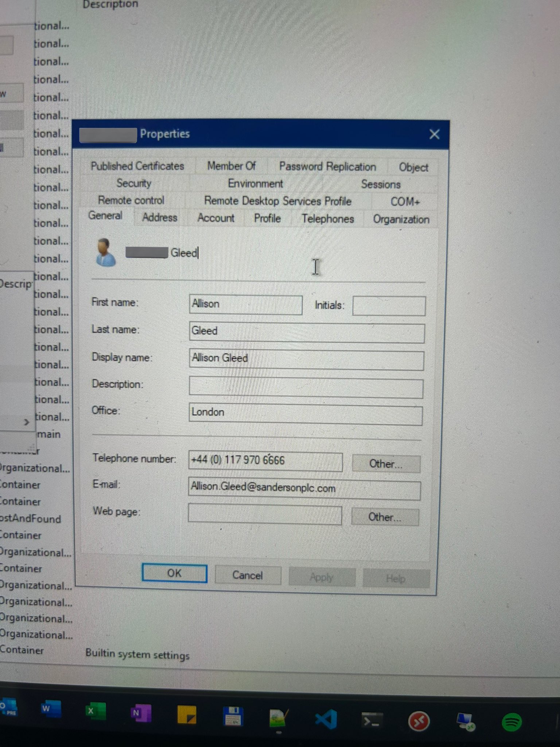Select the Telephones tab
This screenshot has width=560, height=747.
(327, 219)
